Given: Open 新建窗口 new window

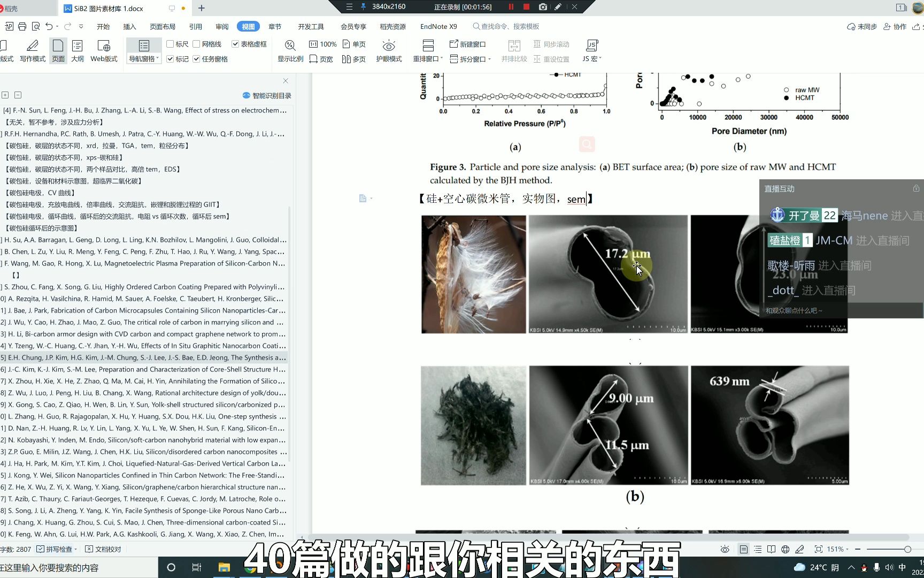Looking at the screenshot, I should [468, 44].
